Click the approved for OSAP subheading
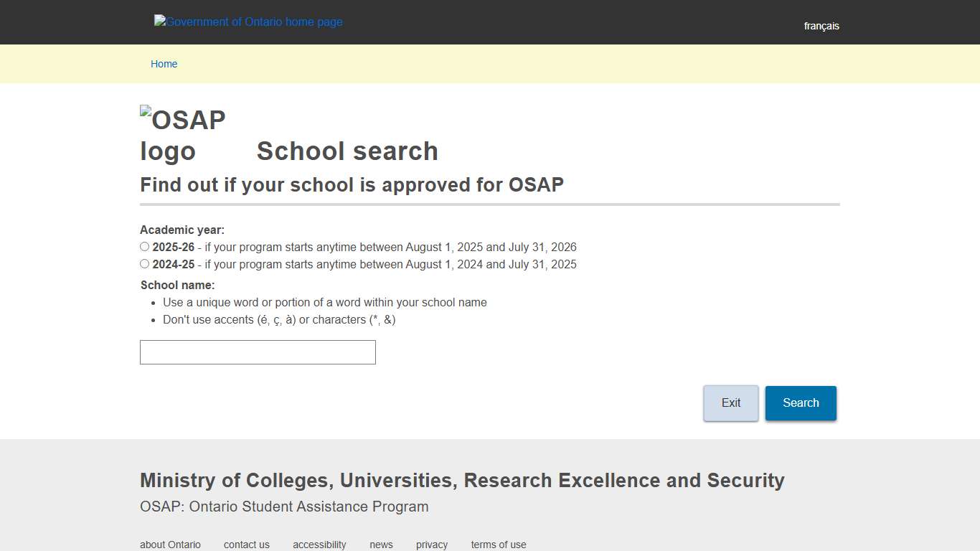This screenshot has height=551, width=980. (352, 184)
